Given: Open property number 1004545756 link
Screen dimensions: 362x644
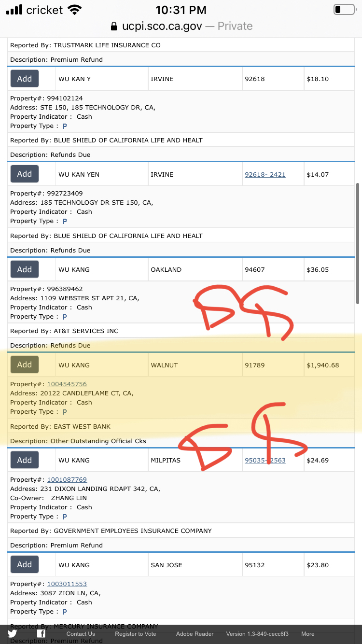Looking at the screenshot, I should pyautogui.click(x=67, y=384).
